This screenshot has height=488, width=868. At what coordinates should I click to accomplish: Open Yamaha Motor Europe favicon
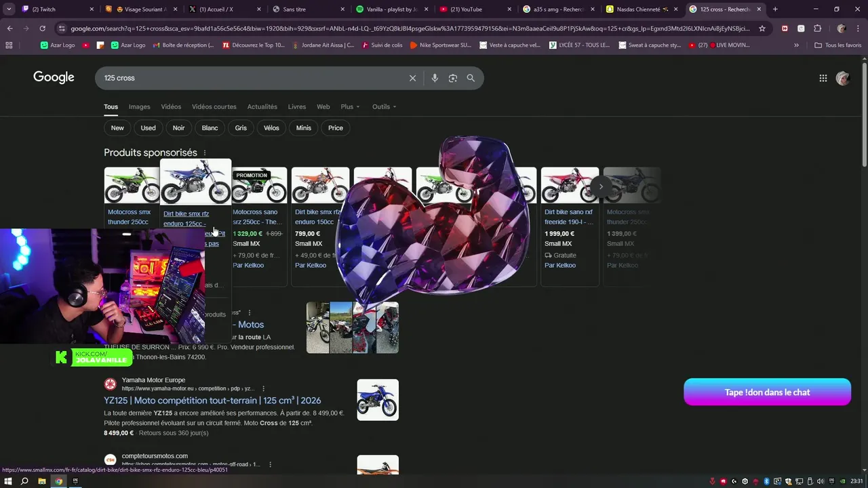coord(110,384)
